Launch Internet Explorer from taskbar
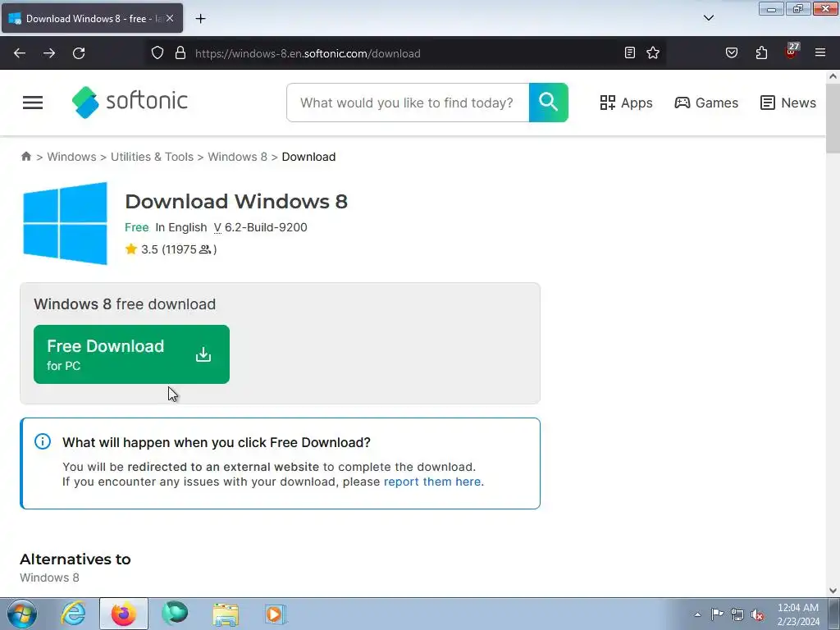840x630 pixels. tap(73, 614)
